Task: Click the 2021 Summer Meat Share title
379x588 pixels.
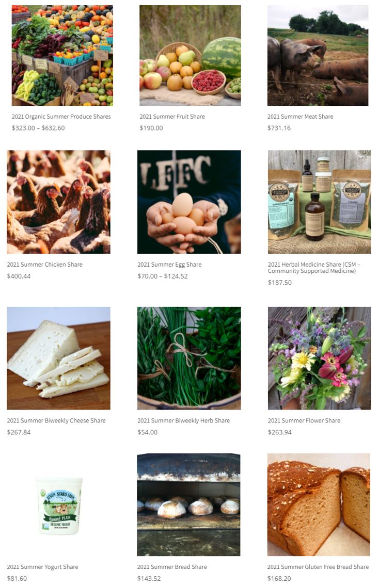Action: pos(300,117)
